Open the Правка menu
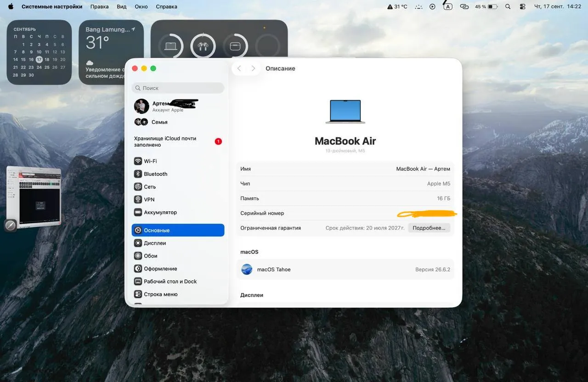Screen dimensions: 588x382 coord(100,6)
